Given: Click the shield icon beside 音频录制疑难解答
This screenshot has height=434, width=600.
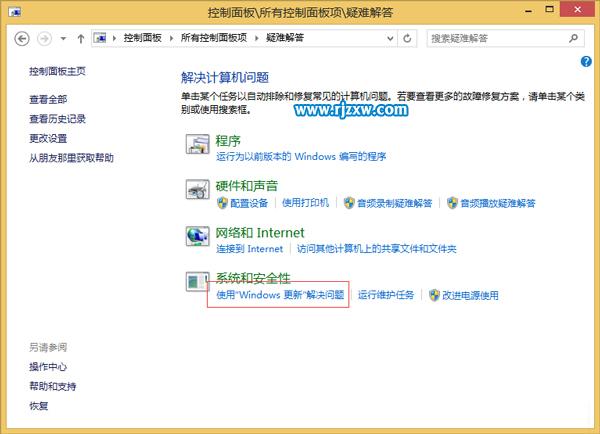Looking at the screenshot, I should (349, 203).
